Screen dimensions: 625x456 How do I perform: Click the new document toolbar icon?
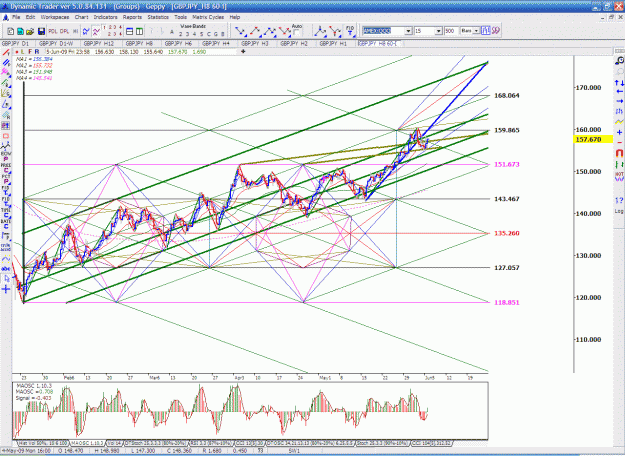[x=10, y=31]
